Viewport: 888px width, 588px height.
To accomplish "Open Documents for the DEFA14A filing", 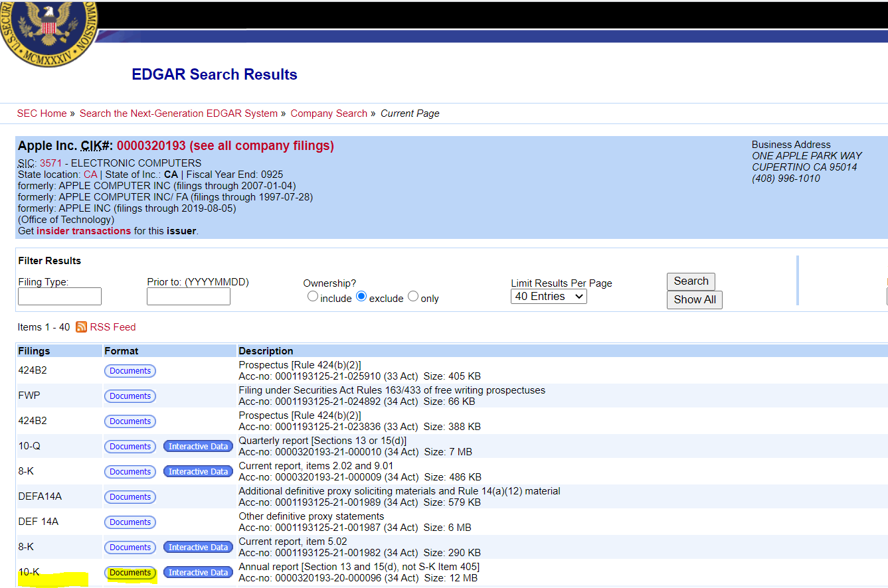I will click(130, 497).
